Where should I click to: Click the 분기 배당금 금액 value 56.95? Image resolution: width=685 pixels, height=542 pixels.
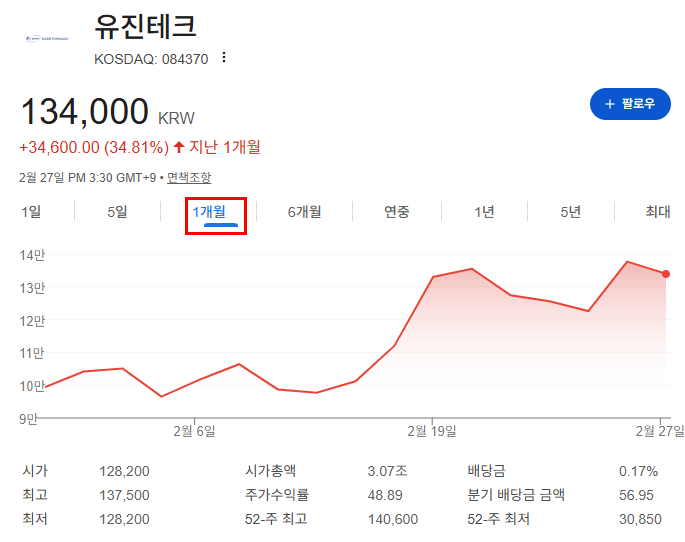click(x=636, y=495)
